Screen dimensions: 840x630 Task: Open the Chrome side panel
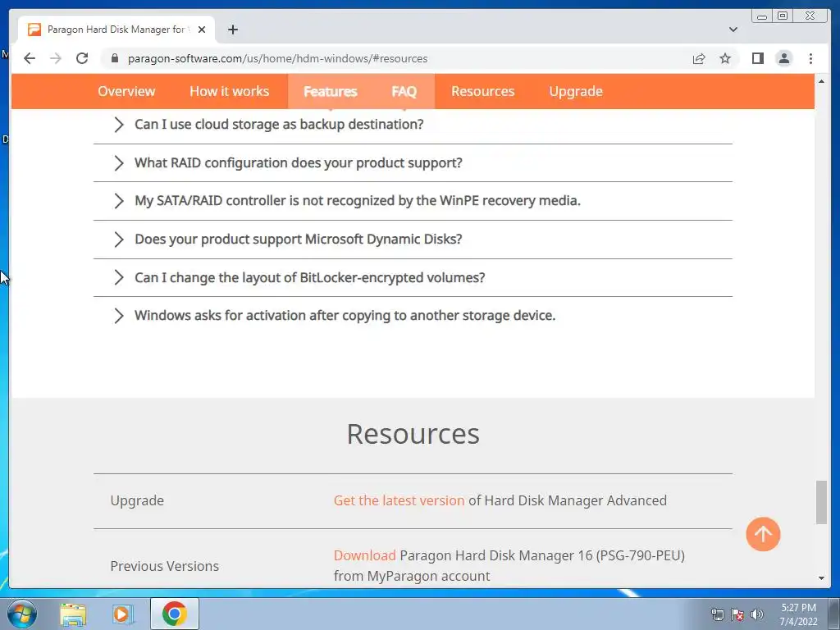(x=757, y=58)
